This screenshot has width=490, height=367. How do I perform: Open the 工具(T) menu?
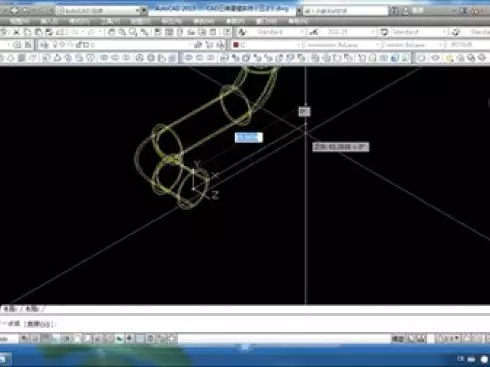[x=110, y=21]
